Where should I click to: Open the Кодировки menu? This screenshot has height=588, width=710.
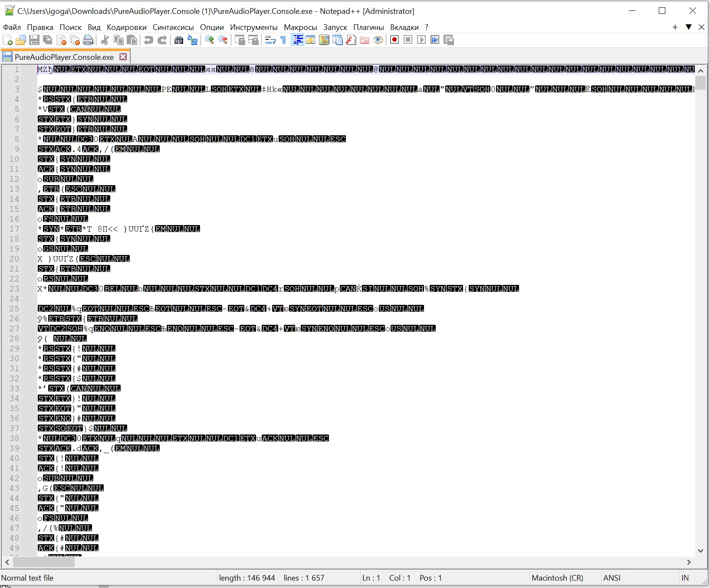tap(127, 27)
